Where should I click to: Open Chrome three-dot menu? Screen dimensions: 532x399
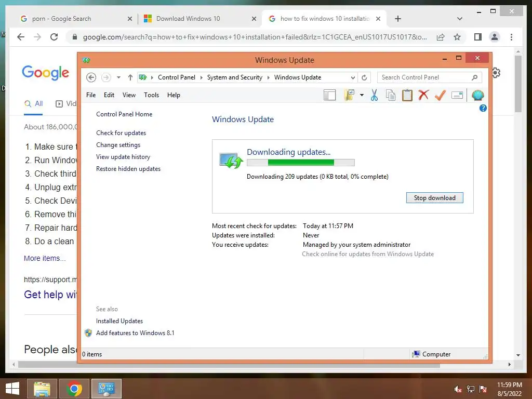(511, 37)
